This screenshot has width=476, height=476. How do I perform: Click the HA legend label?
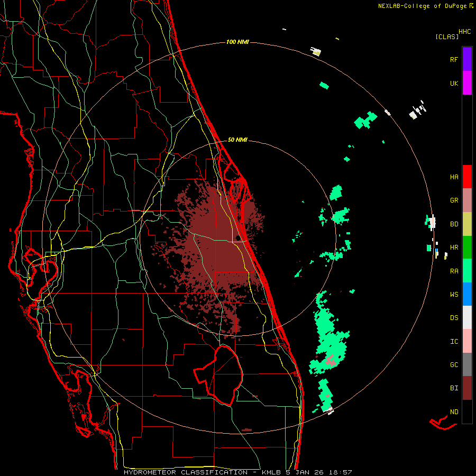click(454, 177)
